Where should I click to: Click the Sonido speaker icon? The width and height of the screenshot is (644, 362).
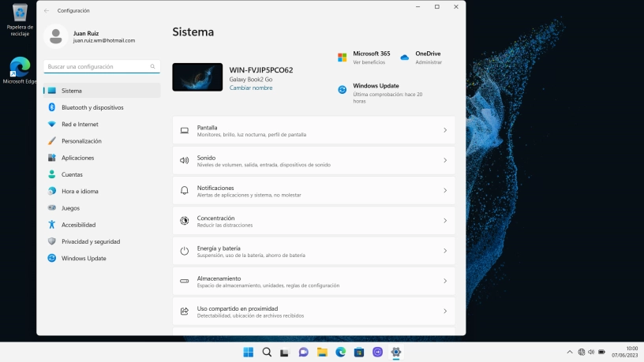click(185, 160)
